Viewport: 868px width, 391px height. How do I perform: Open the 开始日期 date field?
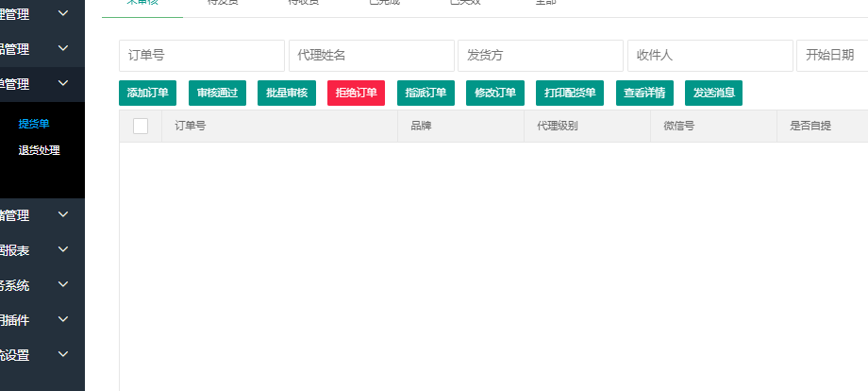click(831, 56)
